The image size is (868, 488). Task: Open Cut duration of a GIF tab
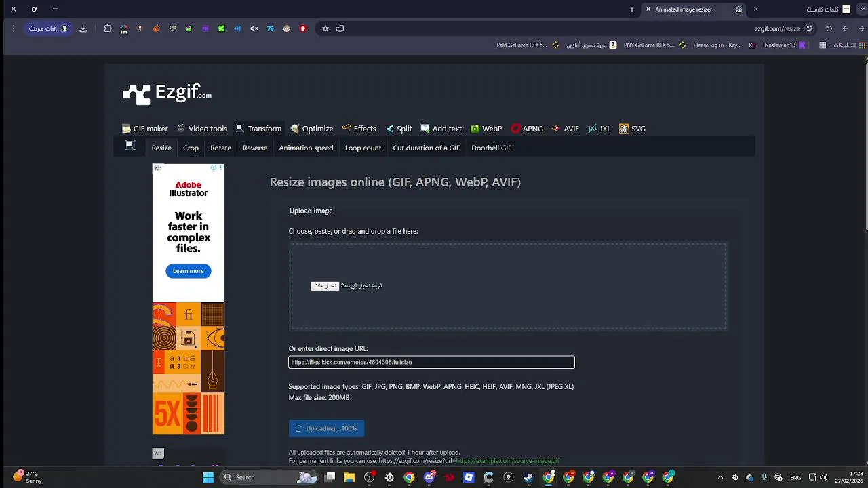click(x=426, y=148)
